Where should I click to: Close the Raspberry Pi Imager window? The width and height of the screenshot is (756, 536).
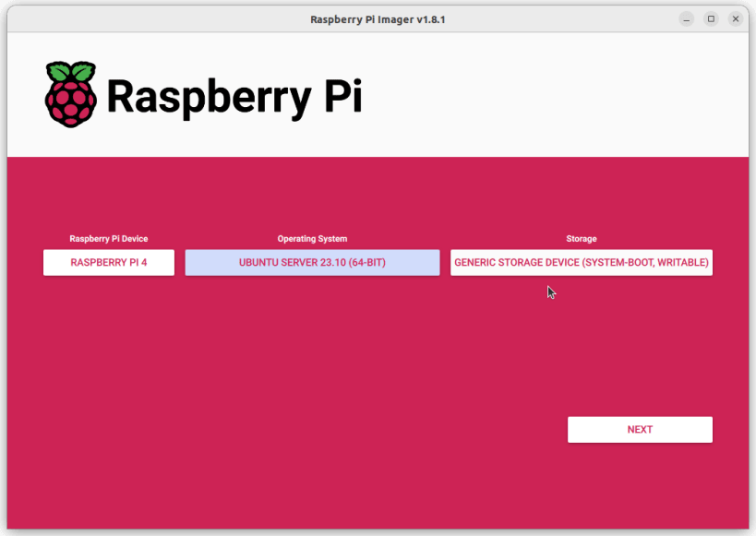736,19
